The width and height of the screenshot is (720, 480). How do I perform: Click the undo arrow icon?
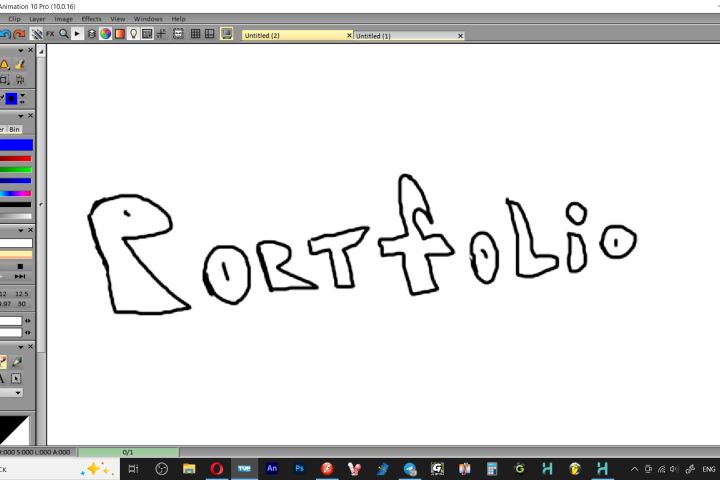5,34
